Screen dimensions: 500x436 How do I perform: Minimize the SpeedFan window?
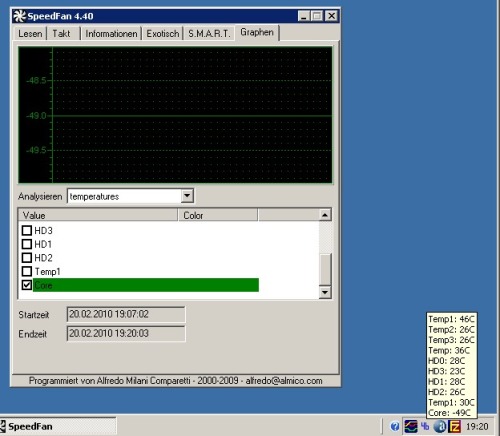click(304, 16)
